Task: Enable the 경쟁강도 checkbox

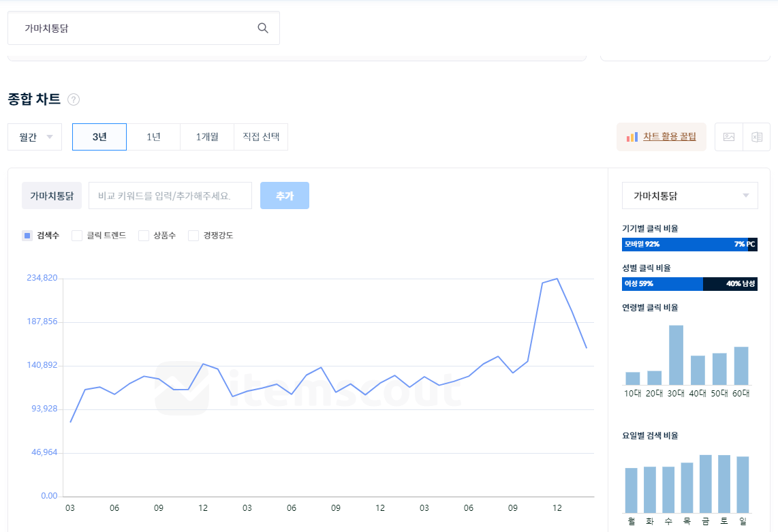Action: [193, 236]
